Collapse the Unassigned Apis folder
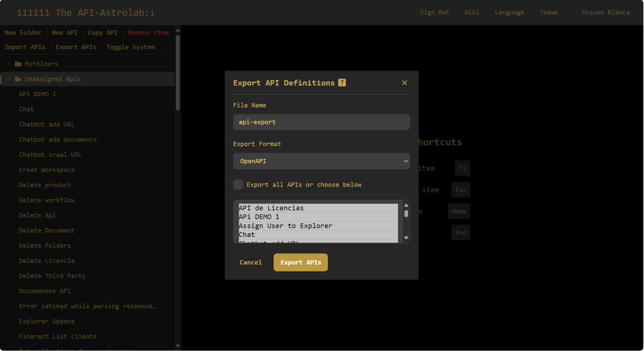 [x=7, y=79]
